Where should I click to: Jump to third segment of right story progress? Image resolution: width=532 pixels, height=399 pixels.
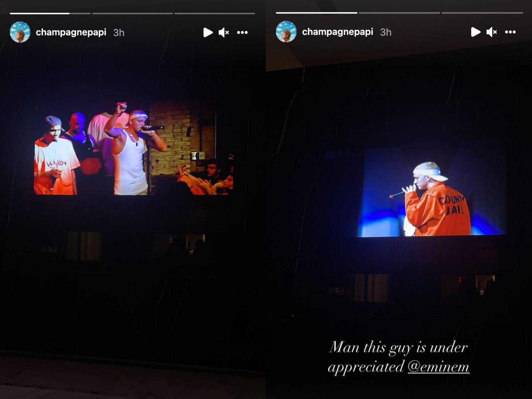coord(482,13)
